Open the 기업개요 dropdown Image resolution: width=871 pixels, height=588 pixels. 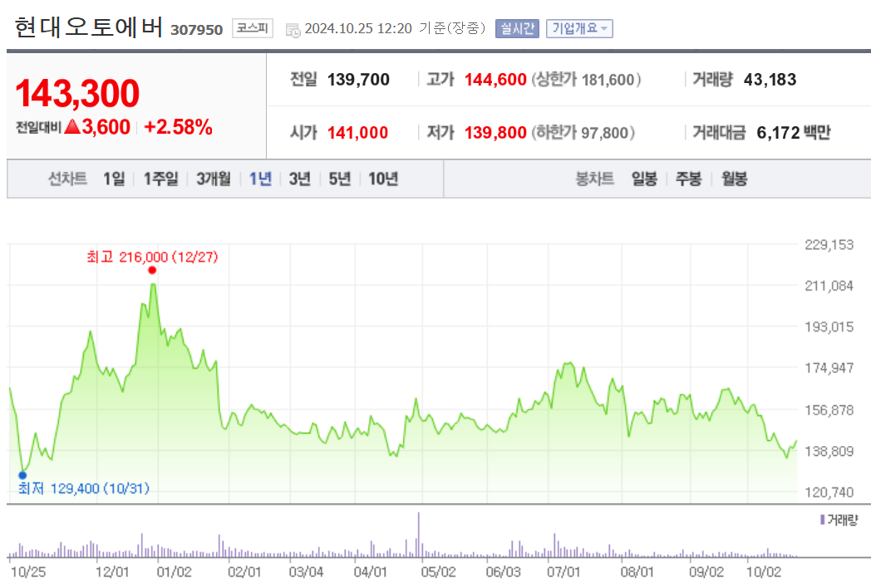[x=579, y=28]
